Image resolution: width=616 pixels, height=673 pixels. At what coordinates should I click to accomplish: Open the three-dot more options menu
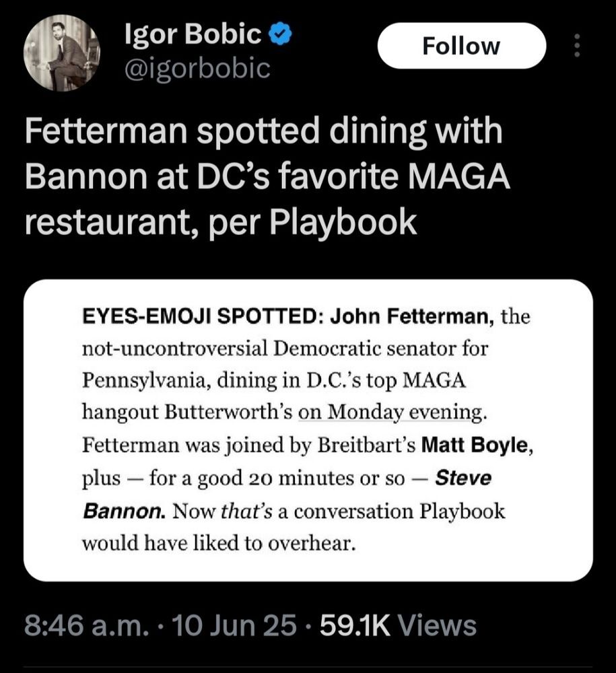577,46
